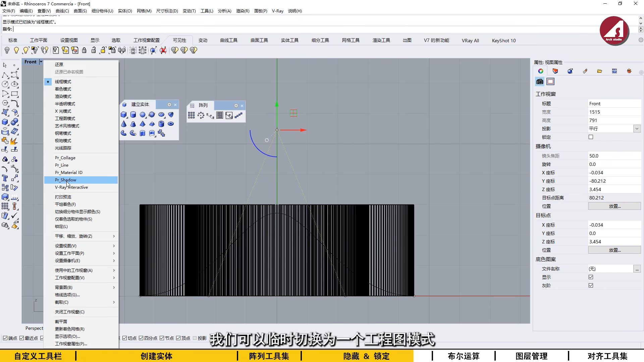Click the Circle tool in left toolbar

pyautogui.click(x=5, y=84)
